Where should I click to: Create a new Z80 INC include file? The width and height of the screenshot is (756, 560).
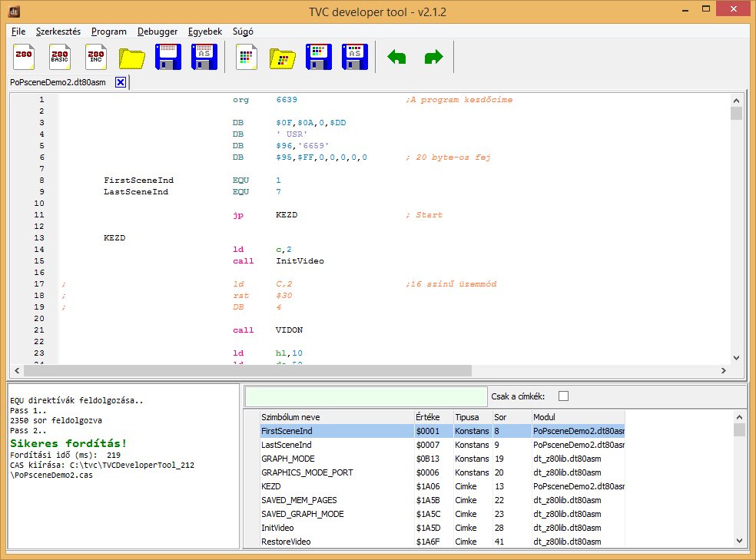[96, 58]
